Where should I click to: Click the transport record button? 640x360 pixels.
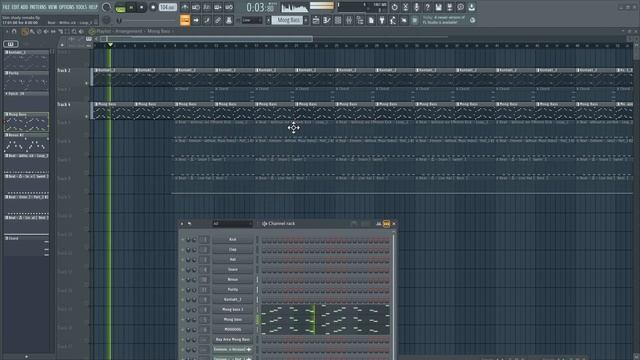pyautogui.click(x=153, y=7)
